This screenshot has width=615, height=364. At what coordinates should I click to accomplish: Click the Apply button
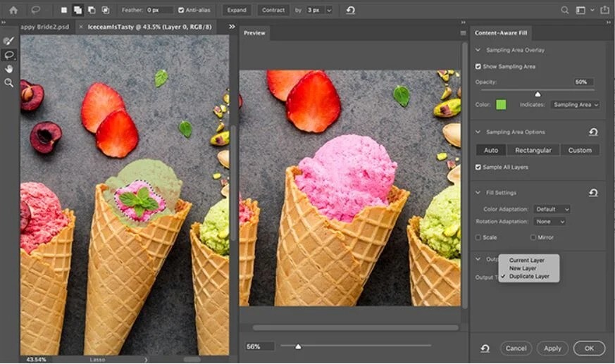pos(552,348)
